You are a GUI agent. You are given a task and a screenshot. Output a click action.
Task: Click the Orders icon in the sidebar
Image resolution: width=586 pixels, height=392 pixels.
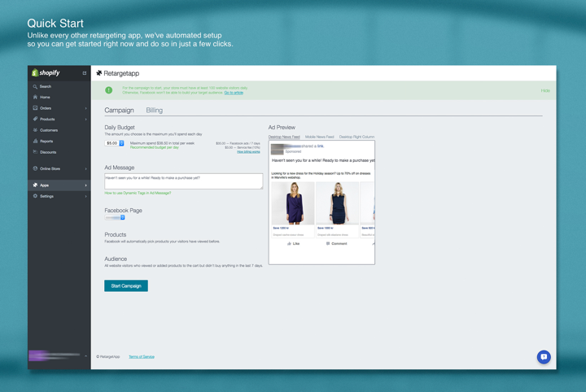(35, 108)
